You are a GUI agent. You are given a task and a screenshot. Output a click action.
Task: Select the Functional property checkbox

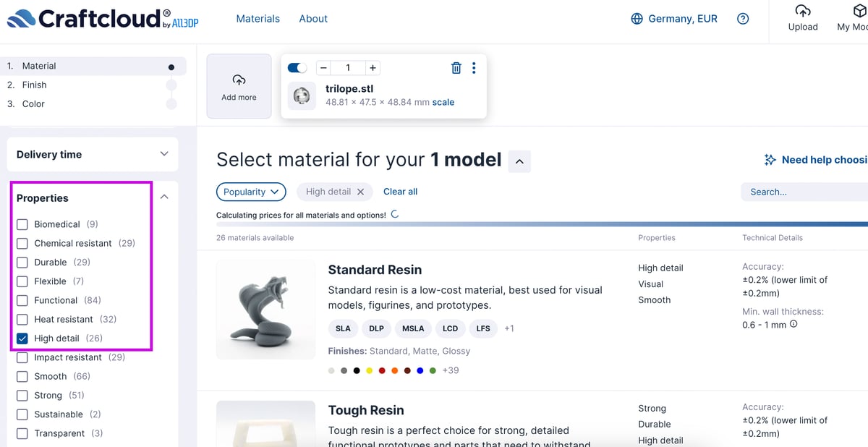(x=22, y=300)
